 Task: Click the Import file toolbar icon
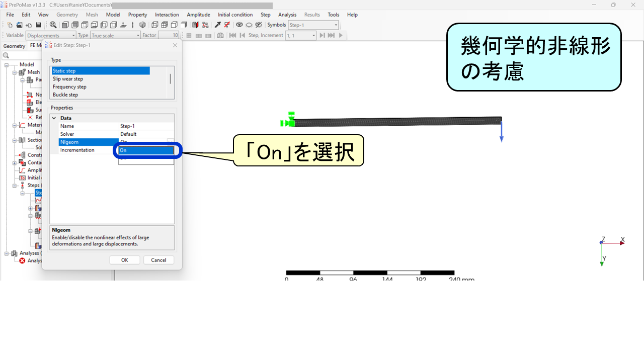click(29, 25)
